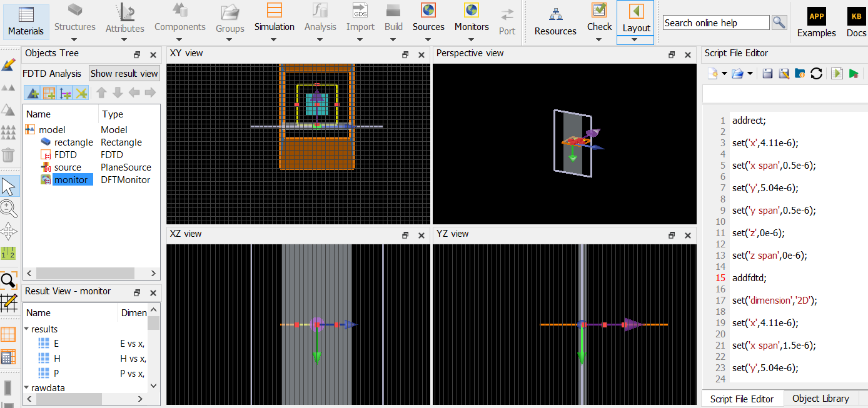
Task: Toggle the mesh grid drawing tool
Action: point(9,303)
